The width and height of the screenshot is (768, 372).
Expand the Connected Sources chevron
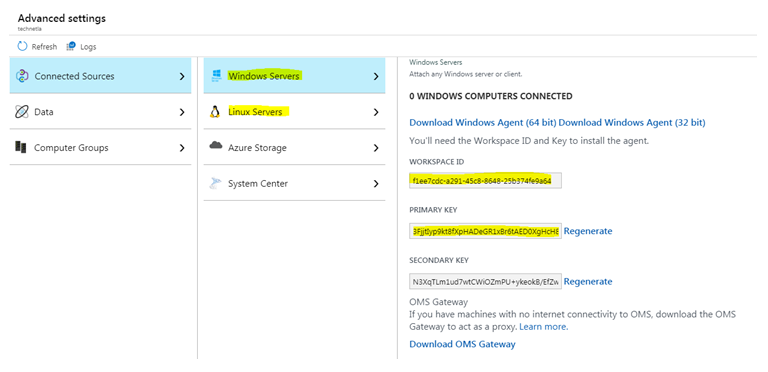click(182, 76)
